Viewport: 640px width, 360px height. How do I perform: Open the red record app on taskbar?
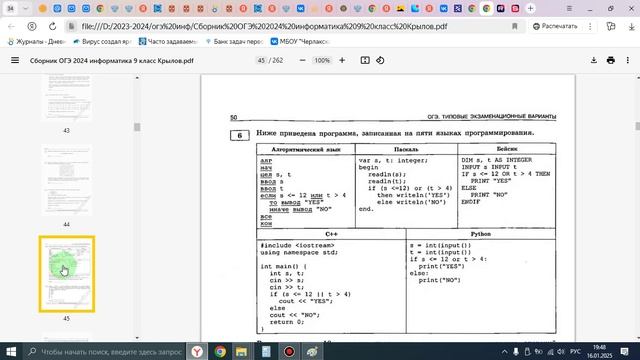pos(289,351)
